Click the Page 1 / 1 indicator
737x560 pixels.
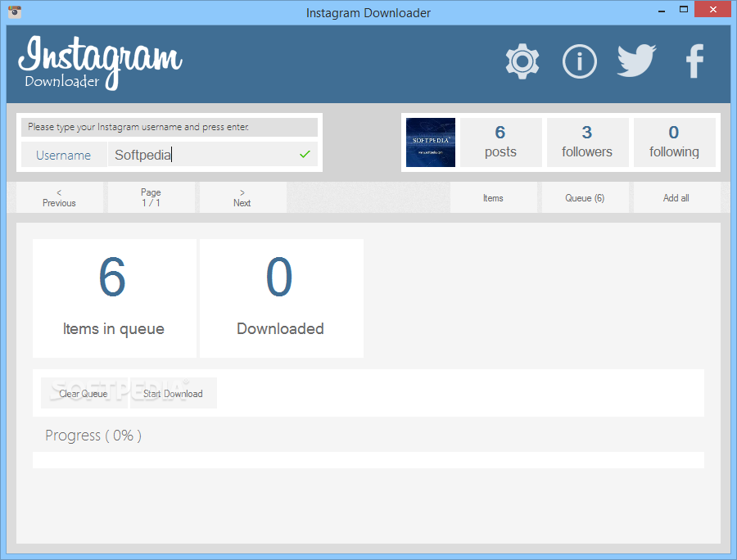point(151,198)
